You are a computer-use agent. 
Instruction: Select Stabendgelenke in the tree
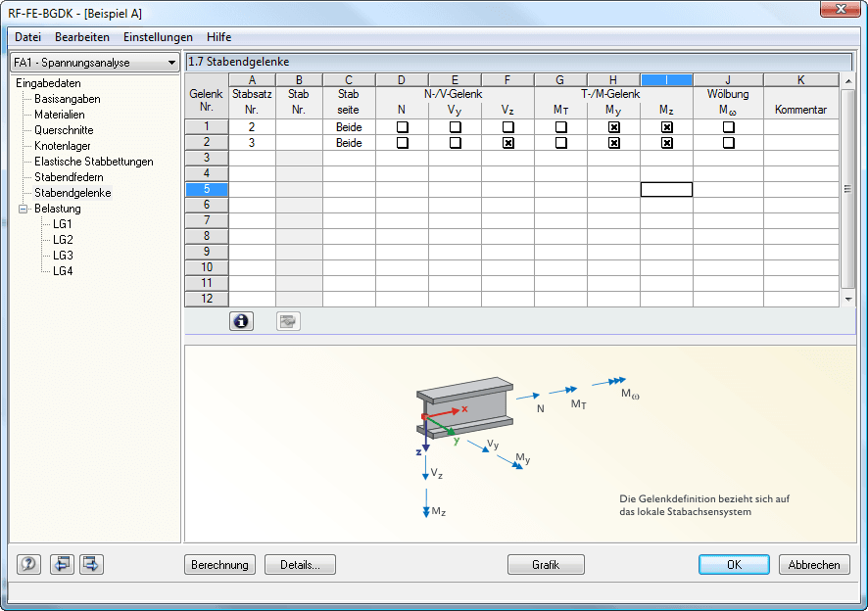tap(72, 193)
